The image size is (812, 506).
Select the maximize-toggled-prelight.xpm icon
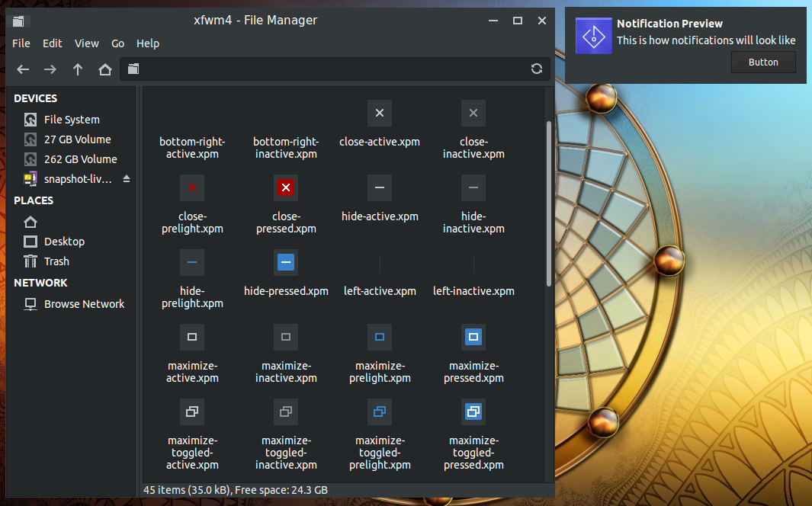click(380, 412)
